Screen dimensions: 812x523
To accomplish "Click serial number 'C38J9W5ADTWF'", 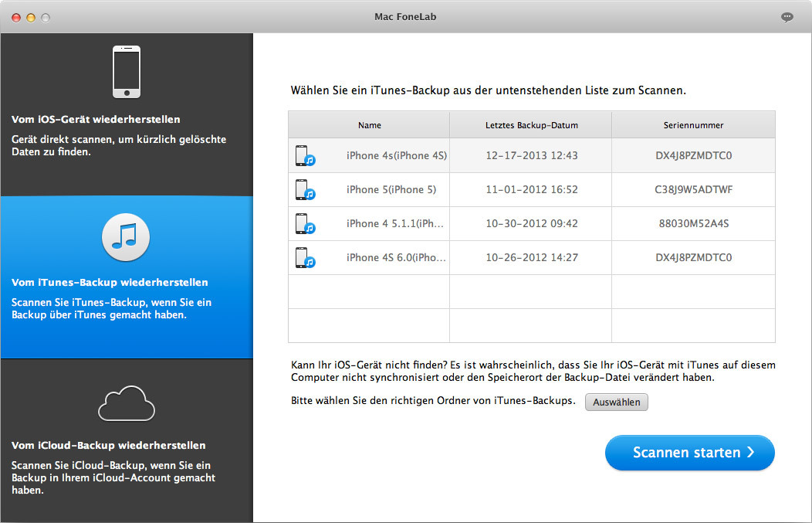I will tap(693, 190).
